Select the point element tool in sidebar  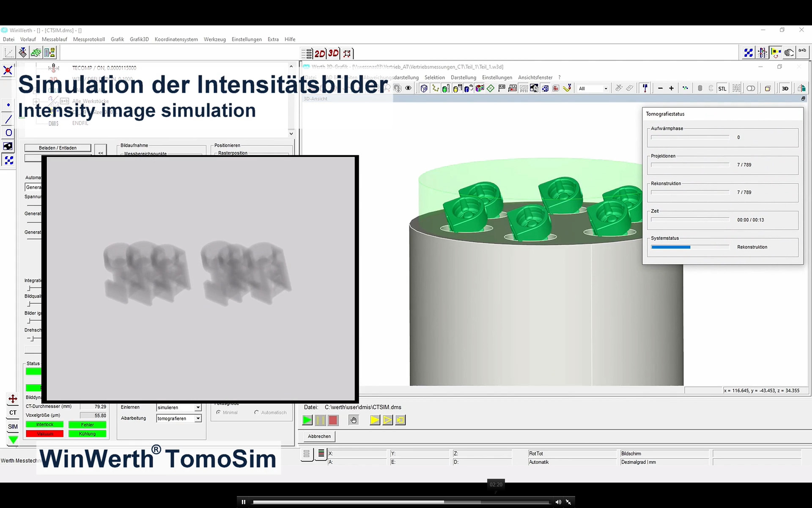[x=8, y=105]
